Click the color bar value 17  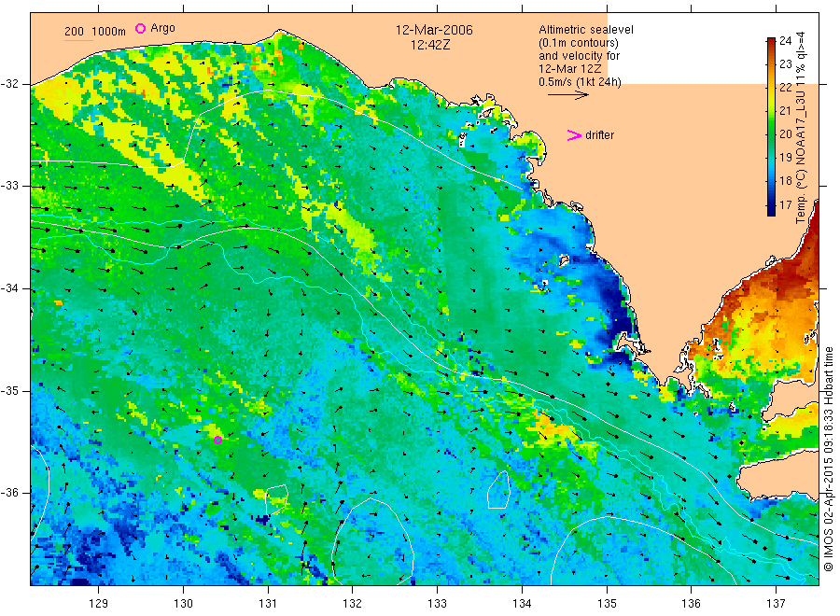pyautogui.click(x=785, y=204)
